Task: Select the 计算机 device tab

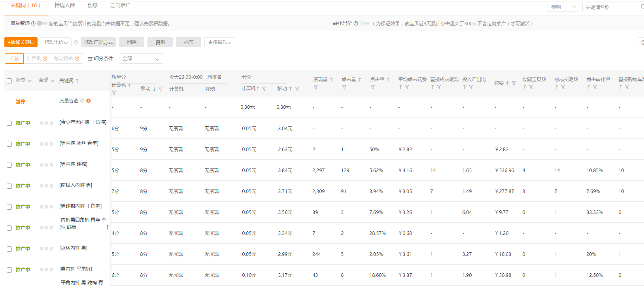Action: (37, 59)
